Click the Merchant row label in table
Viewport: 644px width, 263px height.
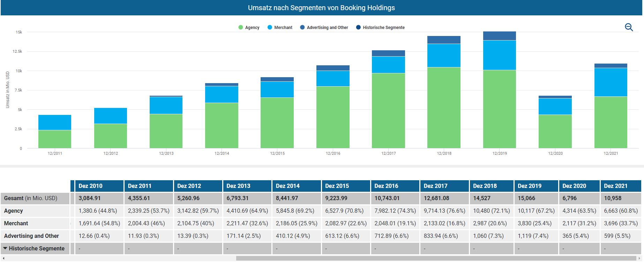(16, 223)
